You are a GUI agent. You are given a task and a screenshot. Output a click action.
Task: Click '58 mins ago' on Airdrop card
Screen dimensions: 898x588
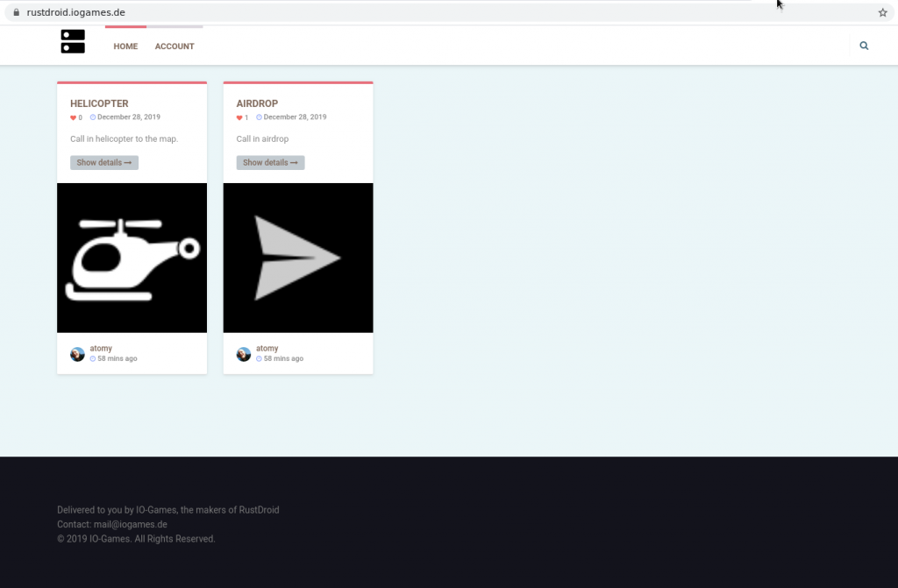283,358
